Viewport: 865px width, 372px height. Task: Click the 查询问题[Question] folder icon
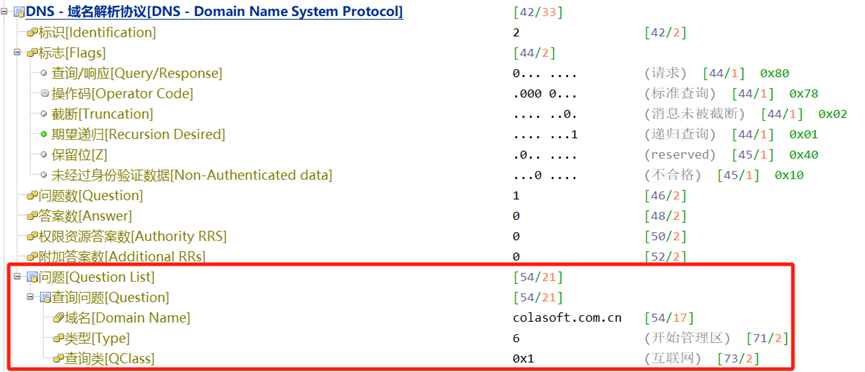point(45,298)
